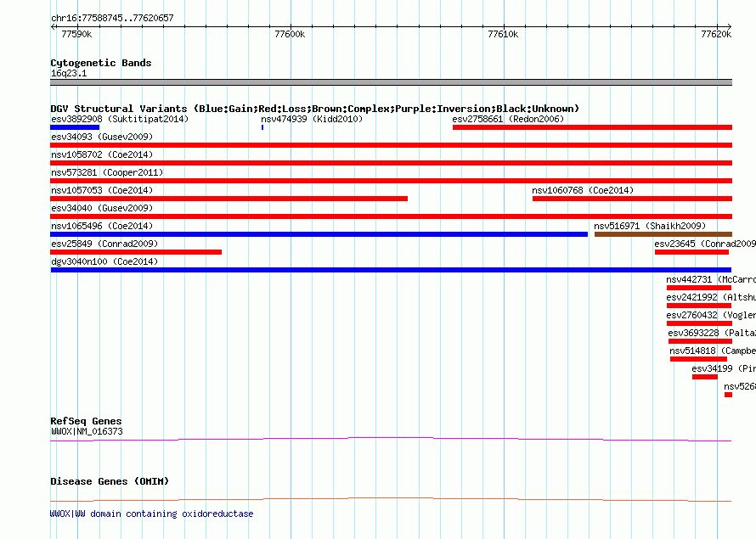Viewport: 756px width, 539px height.
Task: Click the chr16:77588745..77620657 coordinates text
Action: coord(112,19)
